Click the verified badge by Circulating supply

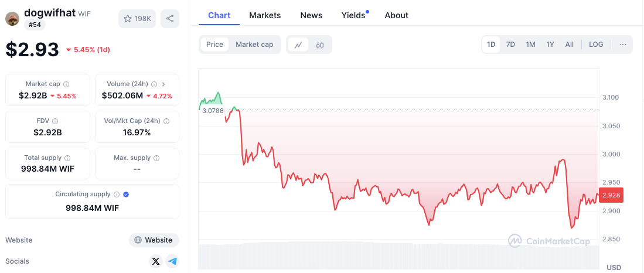pos(126,194)
